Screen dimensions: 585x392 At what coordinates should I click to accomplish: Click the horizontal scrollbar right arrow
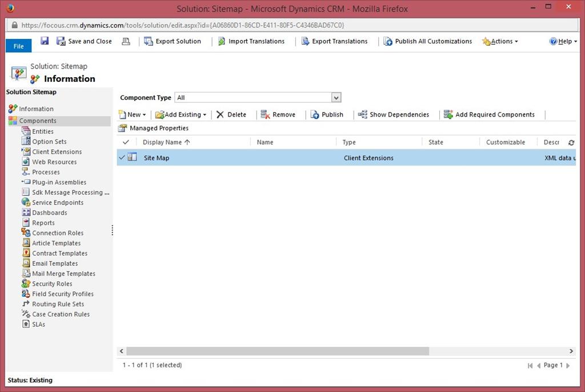571,351
